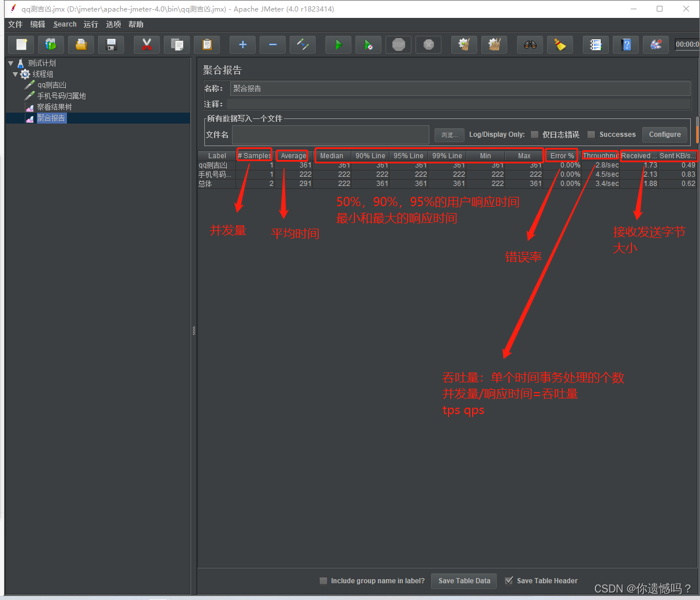Toggle the Successes checkbox
This screenshot has height=600, width=700.
click(x=591, y=135)
